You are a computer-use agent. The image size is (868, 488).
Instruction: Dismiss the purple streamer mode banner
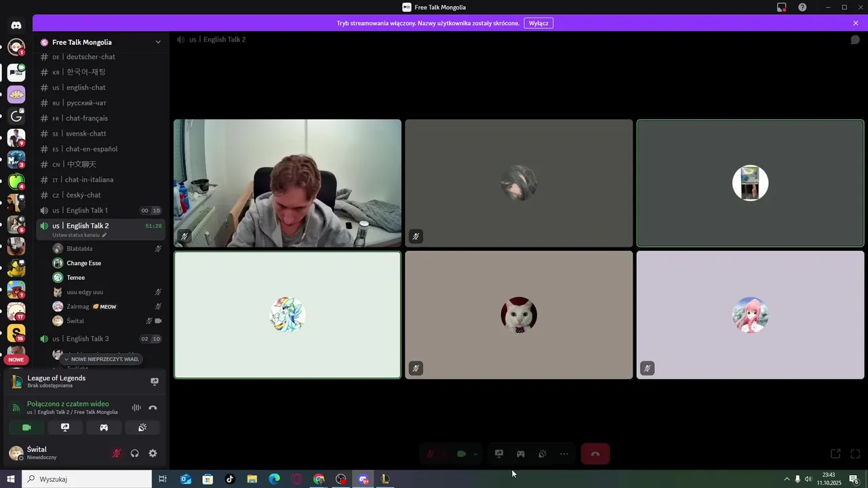click(x=856, y=23)
